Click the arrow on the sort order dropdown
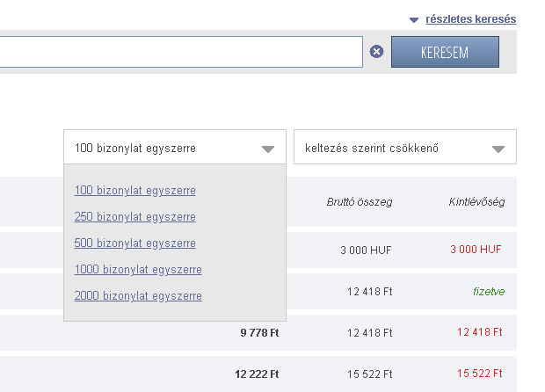The width and height of the screenshot is (545, 392). [x=498, y=149]
